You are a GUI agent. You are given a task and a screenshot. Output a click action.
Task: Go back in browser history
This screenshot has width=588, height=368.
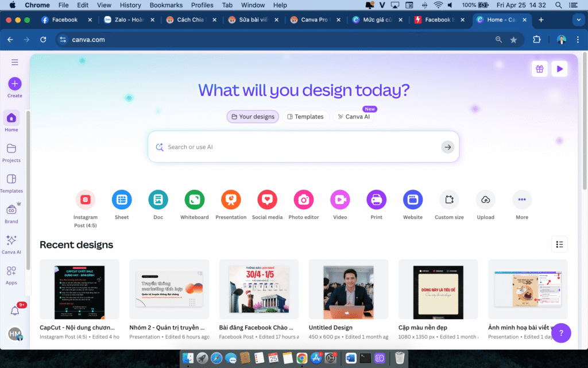click(10, 40)
